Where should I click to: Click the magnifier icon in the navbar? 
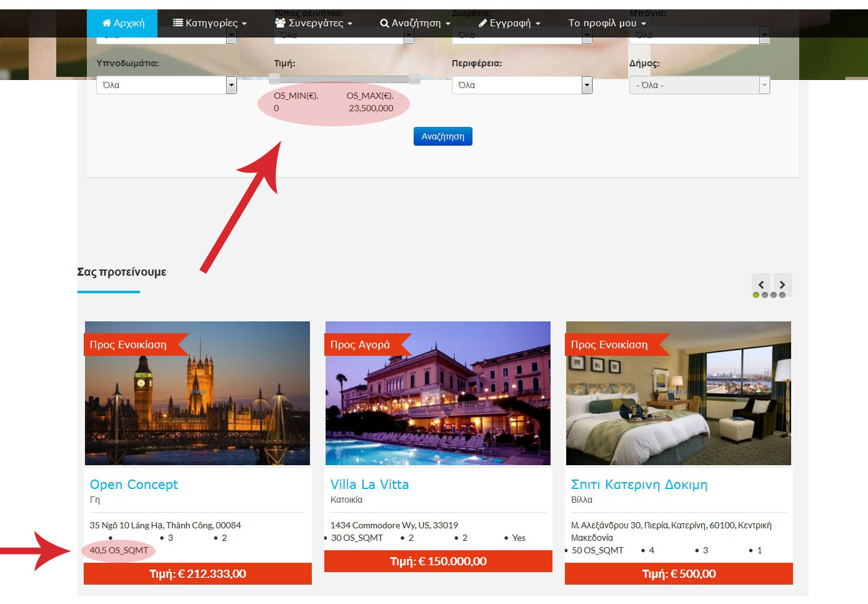click(x=384, y=23)
